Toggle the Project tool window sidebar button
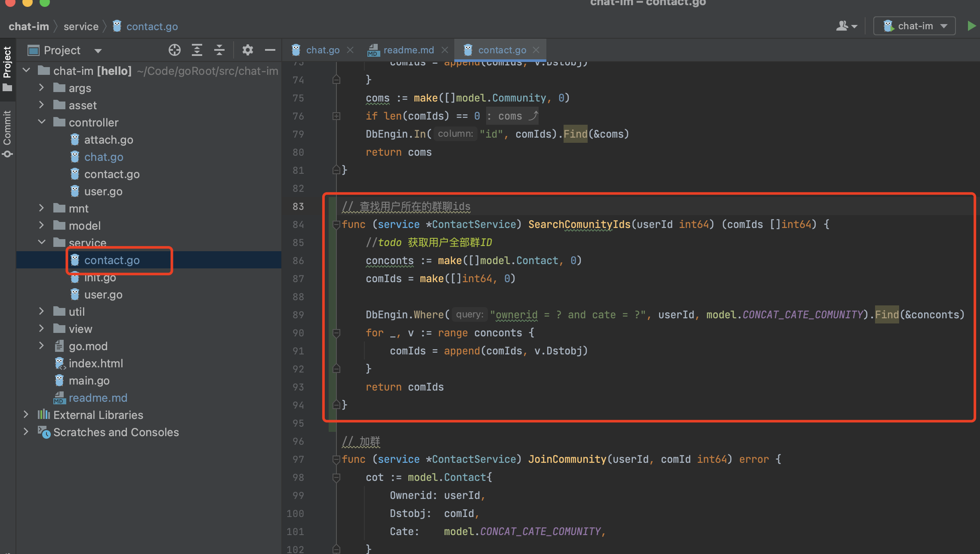The image size is (980, 554). tap(7, 69)
